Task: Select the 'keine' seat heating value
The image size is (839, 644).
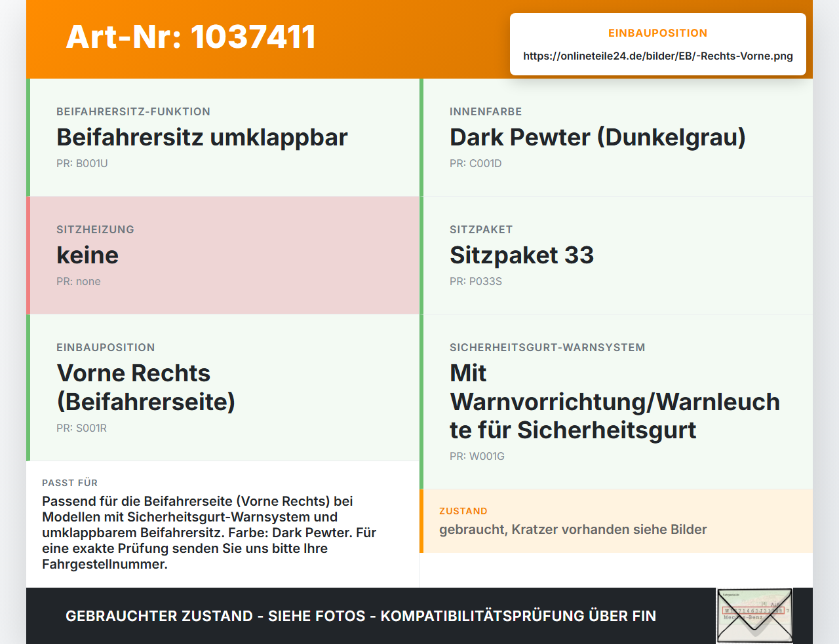Action: (x=88, y=256)
